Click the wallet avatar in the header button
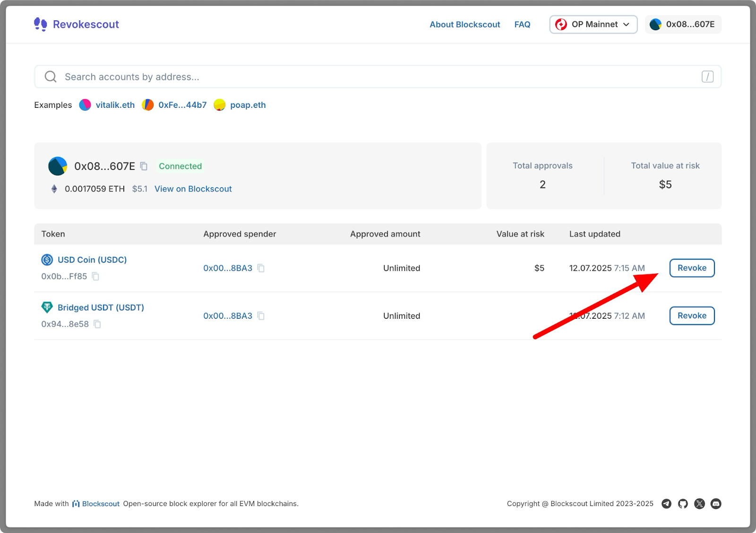This screenshot has height=533, width=756. (655, 24)
